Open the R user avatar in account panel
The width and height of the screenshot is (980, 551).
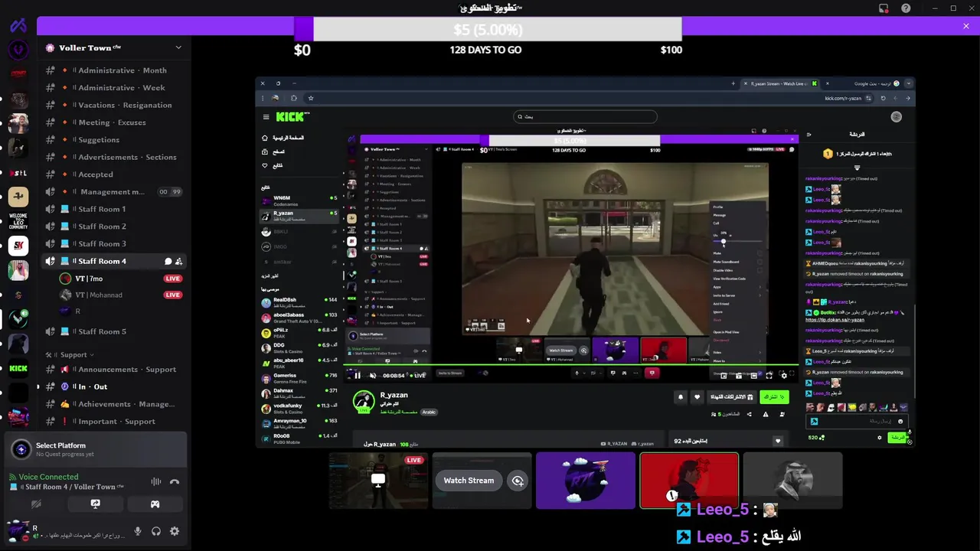18,531
